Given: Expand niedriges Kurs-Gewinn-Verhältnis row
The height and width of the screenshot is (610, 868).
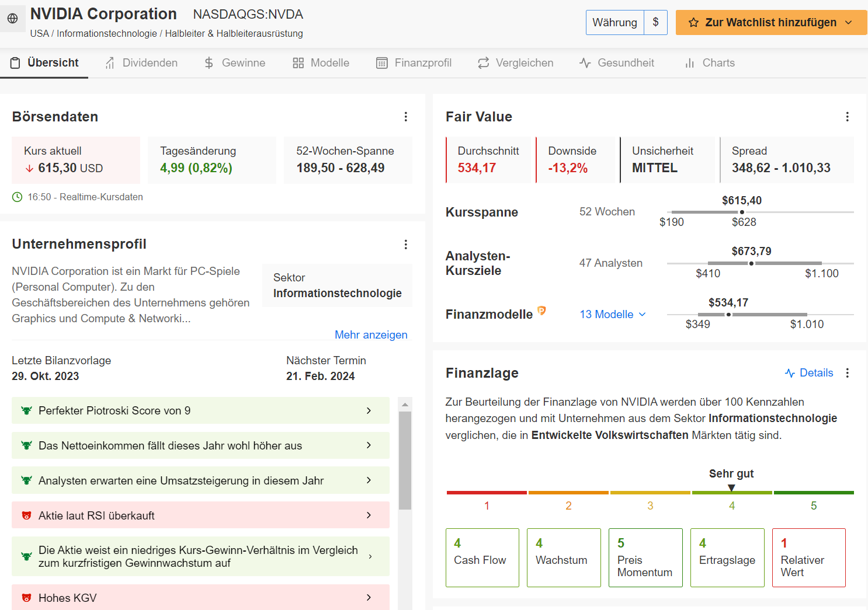Looking at the screenshot, I should tap(200, 556).
